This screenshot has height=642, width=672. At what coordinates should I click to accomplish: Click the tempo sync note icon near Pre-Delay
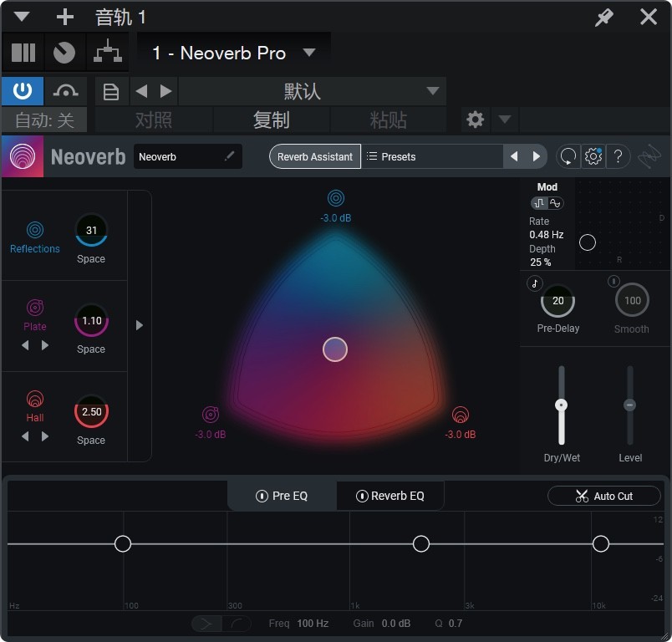(533, 283)
